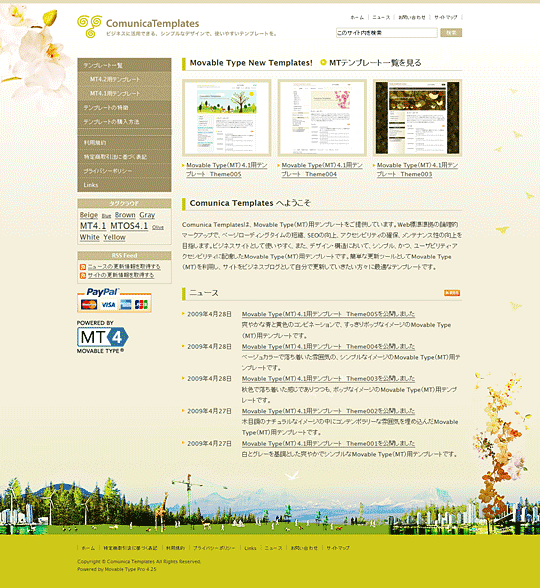Open the Theme003を公開しました news link
The height and width of the screenshot is (588, 540).
tap(328, 379)
